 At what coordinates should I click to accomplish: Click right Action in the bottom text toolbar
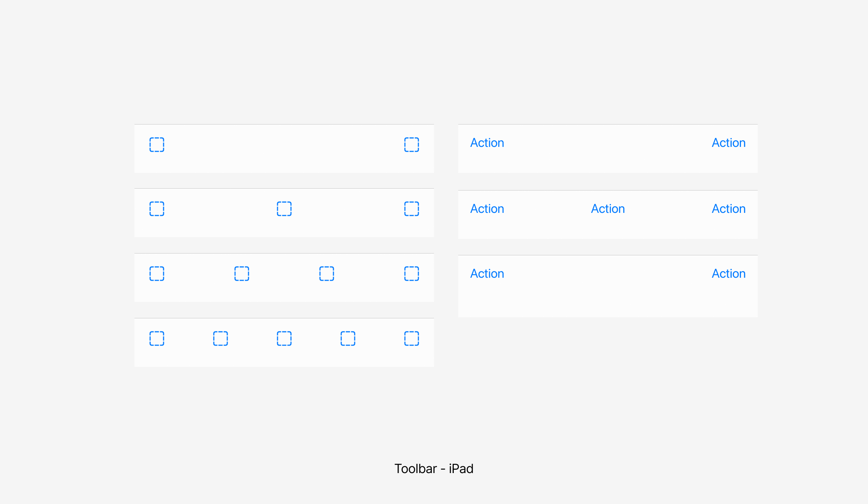[x=729, y=274]
